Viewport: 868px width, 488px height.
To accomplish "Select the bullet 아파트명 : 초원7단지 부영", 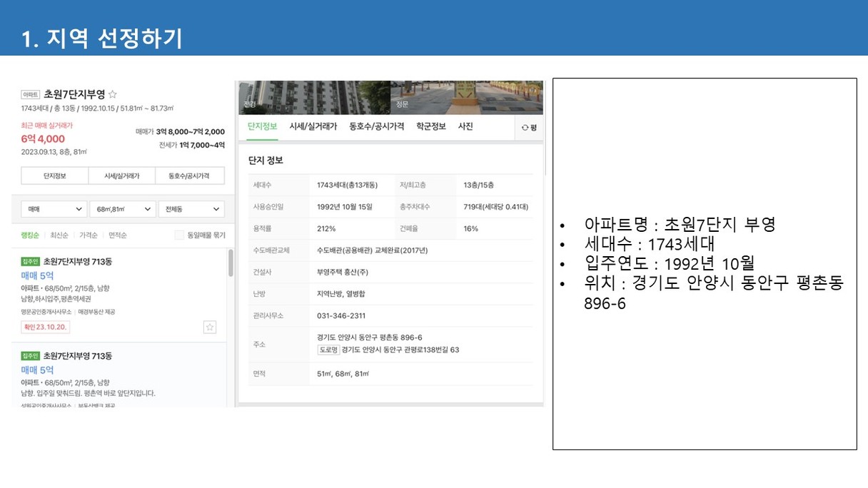I will point(680,225).
